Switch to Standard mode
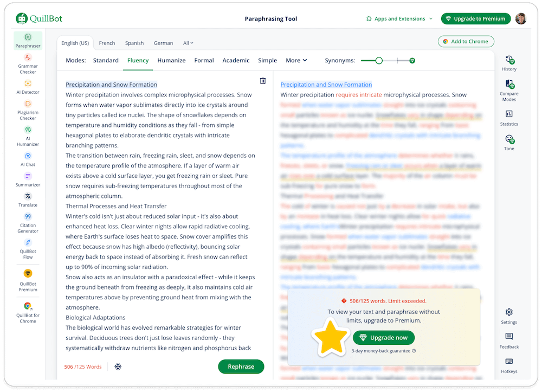 click(x=106, y=61)
